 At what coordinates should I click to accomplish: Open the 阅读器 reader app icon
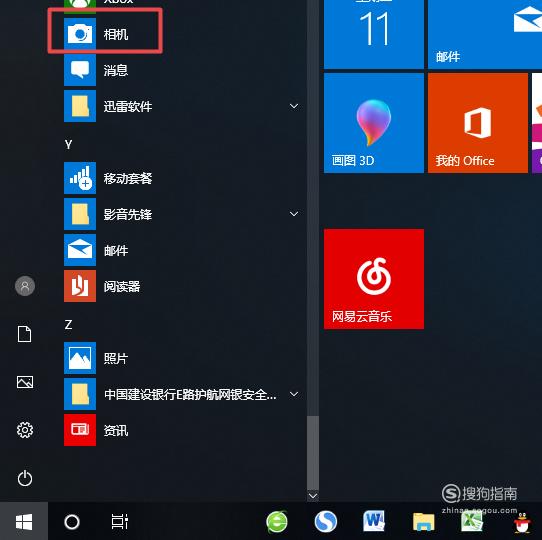coord(80,286)
